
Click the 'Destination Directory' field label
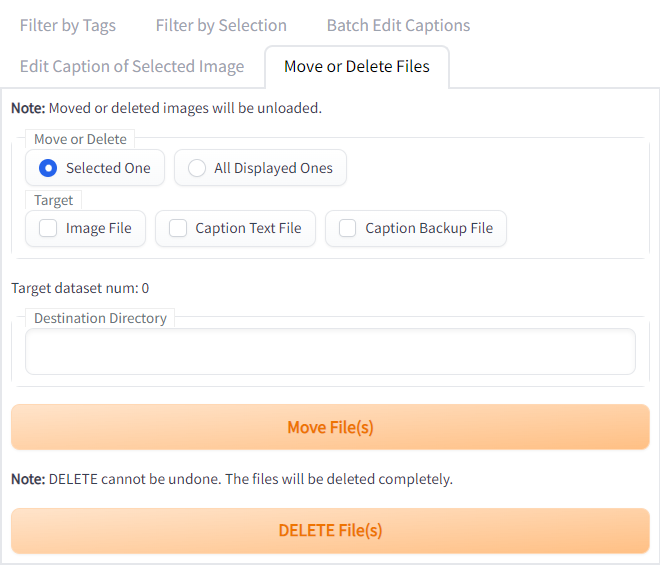click(x=100, y=318)
